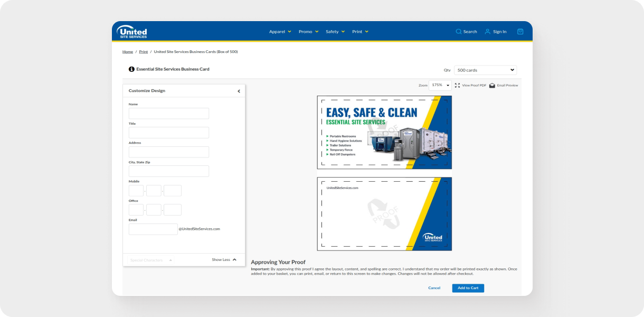
Task: Click 'Approving Your Proof' heading
Action: click(x=278, y=262)
